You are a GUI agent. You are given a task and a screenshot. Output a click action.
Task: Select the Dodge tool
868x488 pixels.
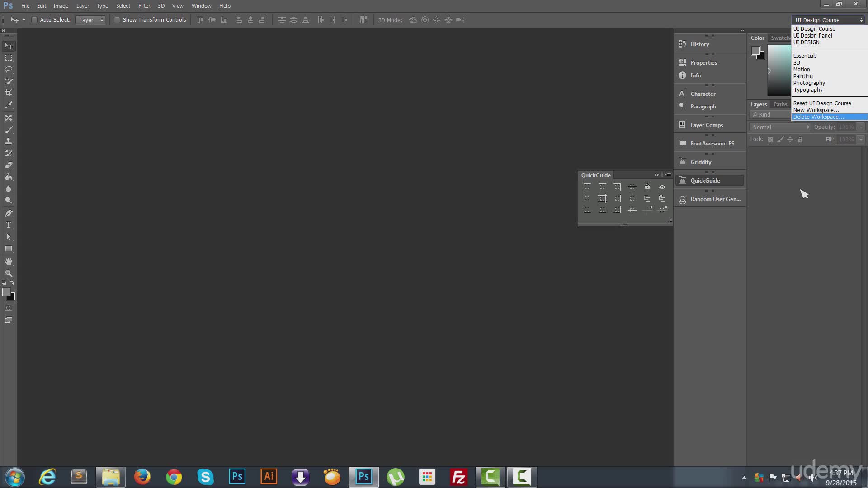9,200
